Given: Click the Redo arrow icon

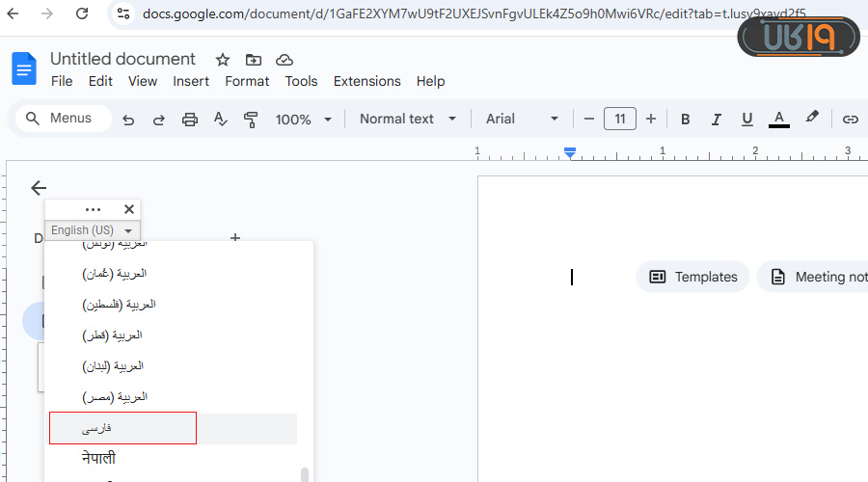Looking at the screenshot, I should (x=159, y=120).
